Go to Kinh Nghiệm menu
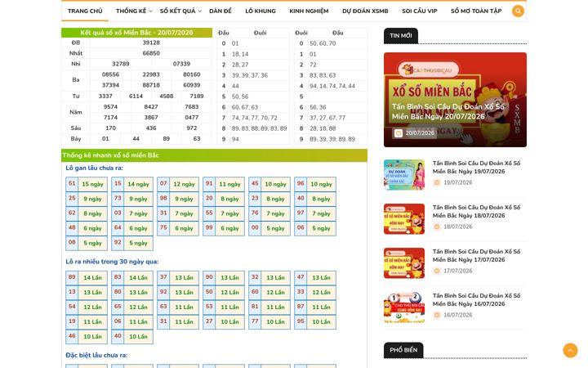588x368 pixels. pyautogui.click(x=309, y=11)
